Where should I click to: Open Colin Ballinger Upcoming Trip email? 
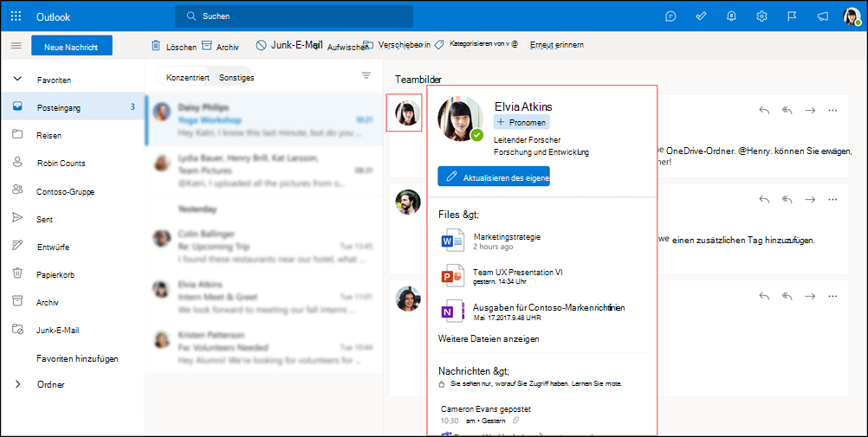point(264,246)
